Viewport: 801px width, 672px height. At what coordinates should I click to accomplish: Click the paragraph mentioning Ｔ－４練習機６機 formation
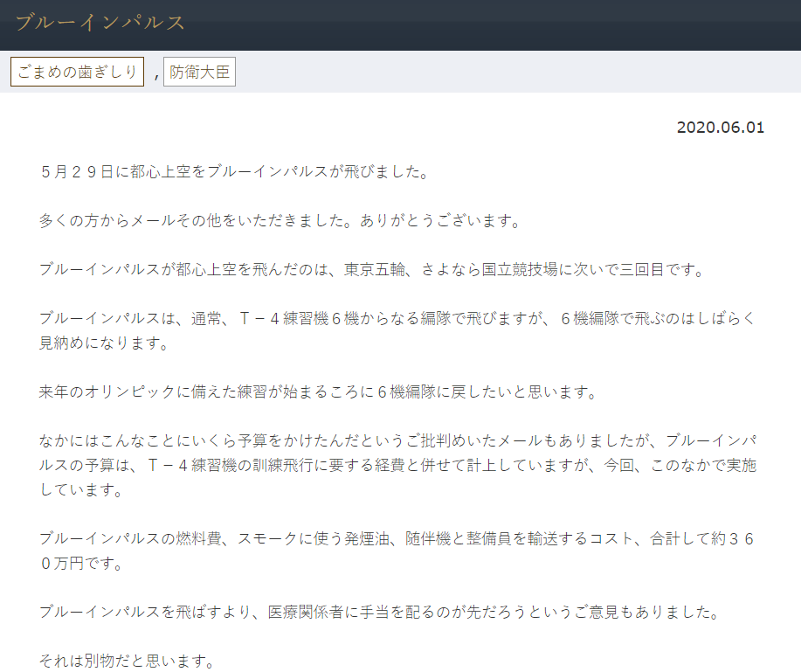[397, 319]
